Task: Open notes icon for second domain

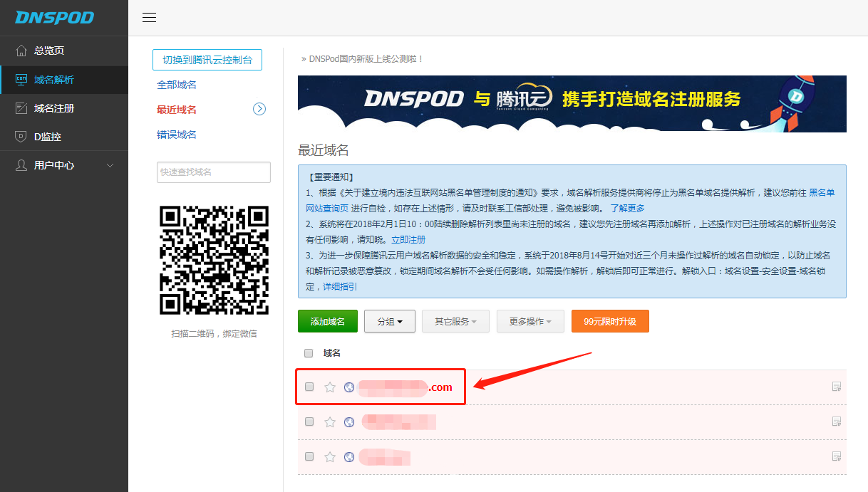Action: click(x=837, y=422)
